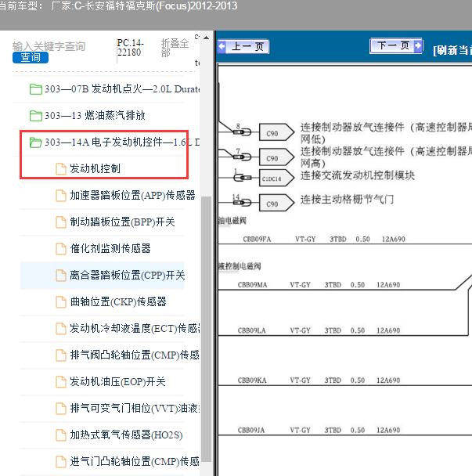Click page icon beside 排气可变气门相位(VVT)
Screen dimensions: 472x476
61,409
